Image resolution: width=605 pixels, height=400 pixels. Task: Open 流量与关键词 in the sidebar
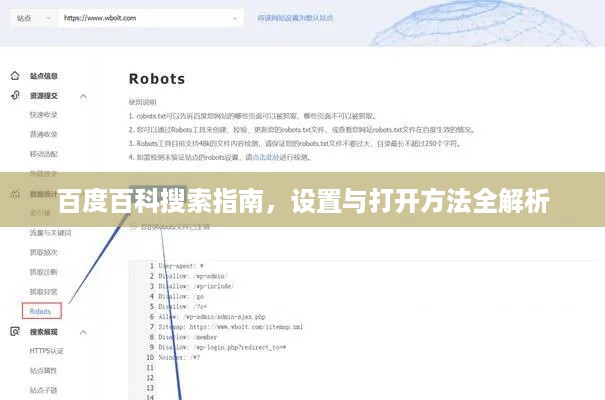[x=49, y=233]
